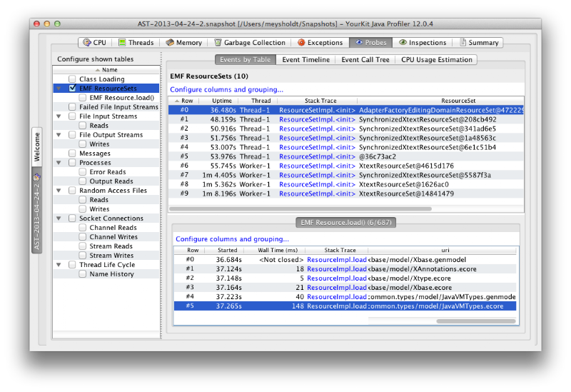Check the File Output Streams checkbox
Viewport: 571px width, 392px height.
point(72,135)
